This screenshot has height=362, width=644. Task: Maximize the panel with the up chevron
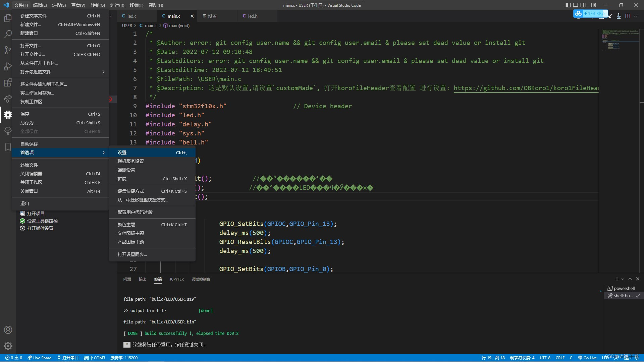630,279
